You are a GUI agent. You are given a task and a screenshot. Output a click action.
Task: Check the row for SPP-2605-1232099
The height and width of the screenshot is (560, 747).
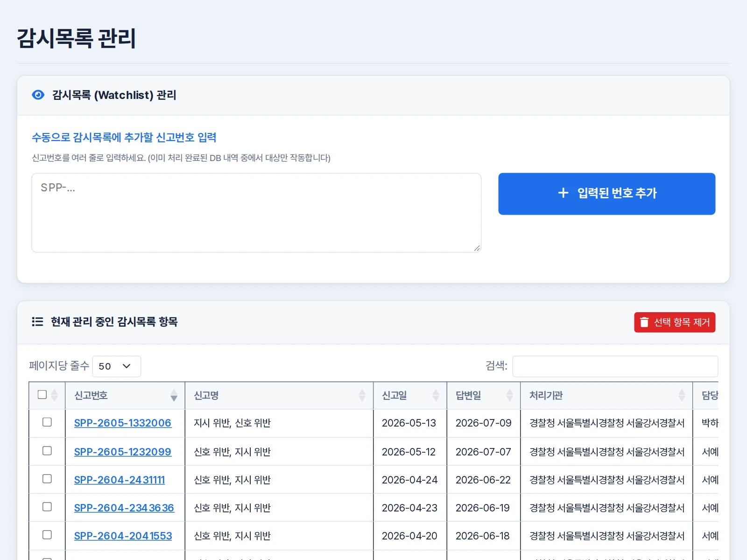(x=47, y=451)
